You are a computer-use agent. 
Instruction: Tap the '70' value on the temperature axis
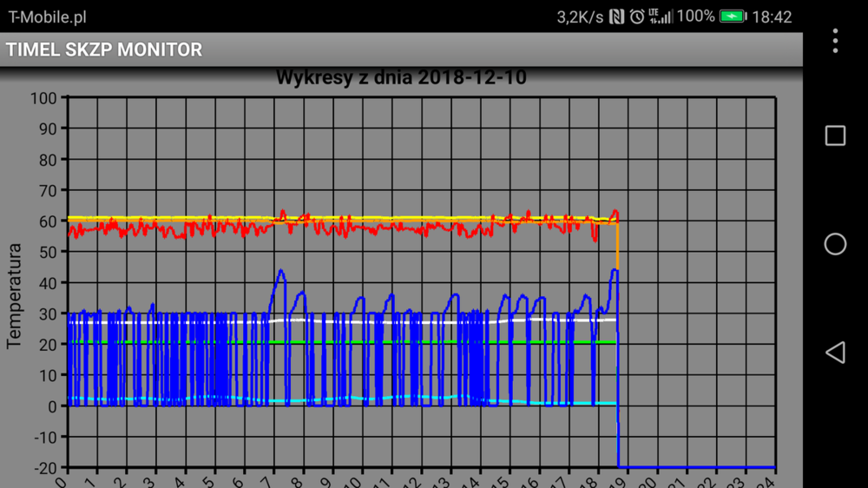[x=48, y=191]
